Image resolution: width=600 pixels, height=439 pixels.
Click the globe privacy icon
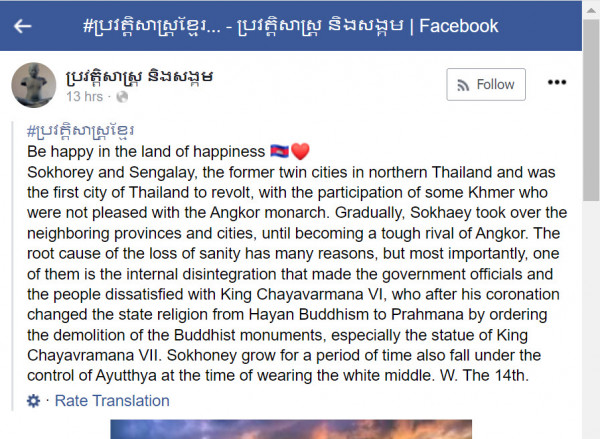122,97
